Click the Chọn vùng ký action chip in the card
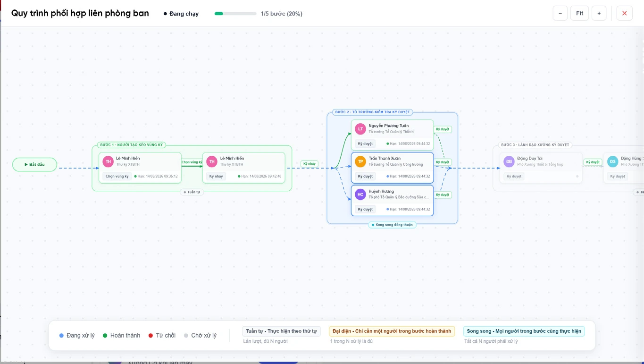The width and height of the screenshot is (644, 364). click(117, 176)
